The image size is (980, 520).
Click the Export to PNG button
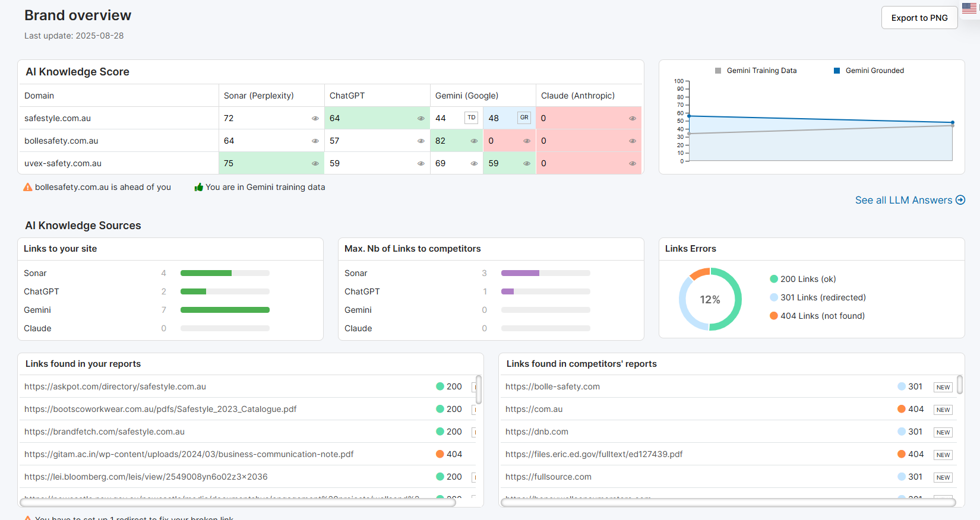[x=919, y=18]
